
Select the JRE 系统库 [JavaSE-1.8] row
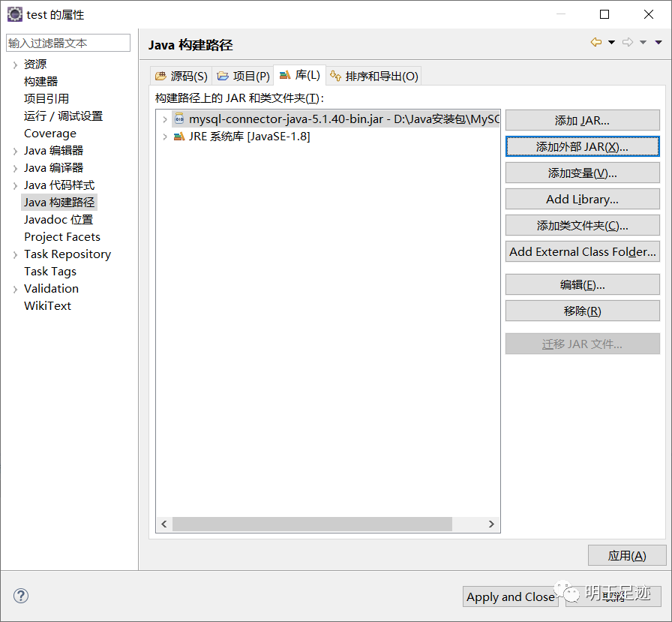click(x=241, y=137)
